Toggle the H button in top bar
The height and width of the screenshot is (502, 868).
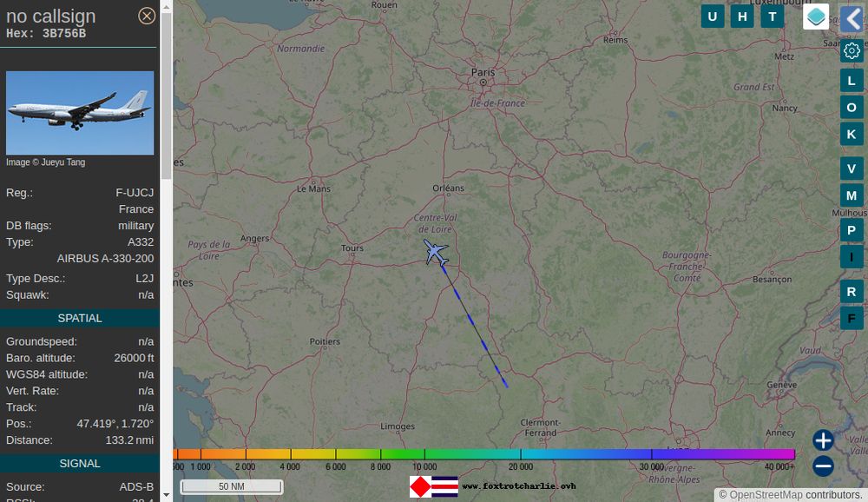(x=742, y=17)
